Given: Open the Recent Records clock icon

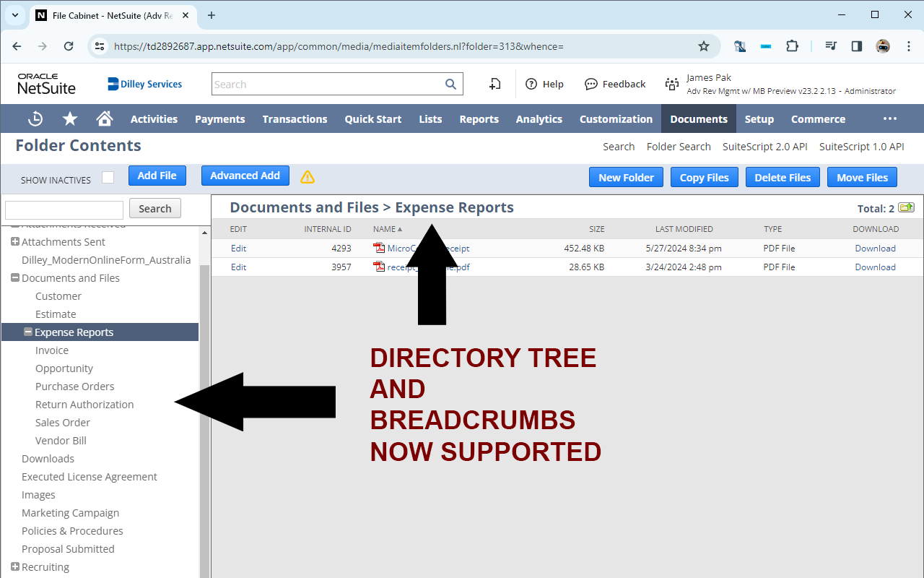Looking at the screenshot, I should (x=35, y=119).
